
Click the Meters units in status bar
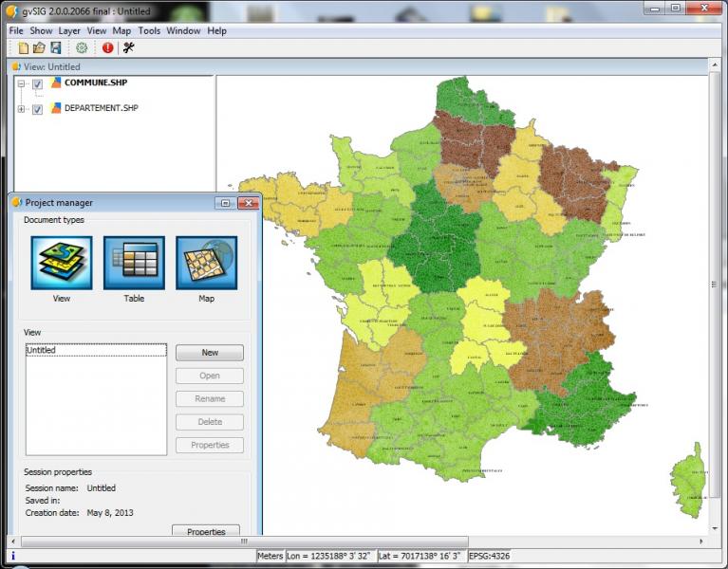271,556
